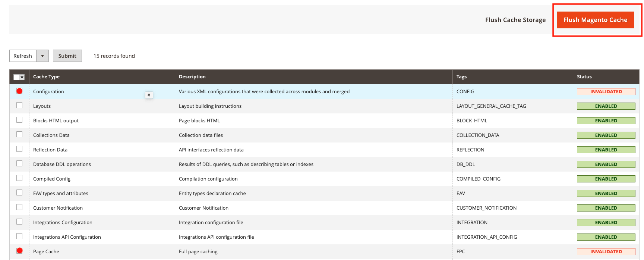Click Flush Cache Storage
644x260 pixels.
point(515,20)
